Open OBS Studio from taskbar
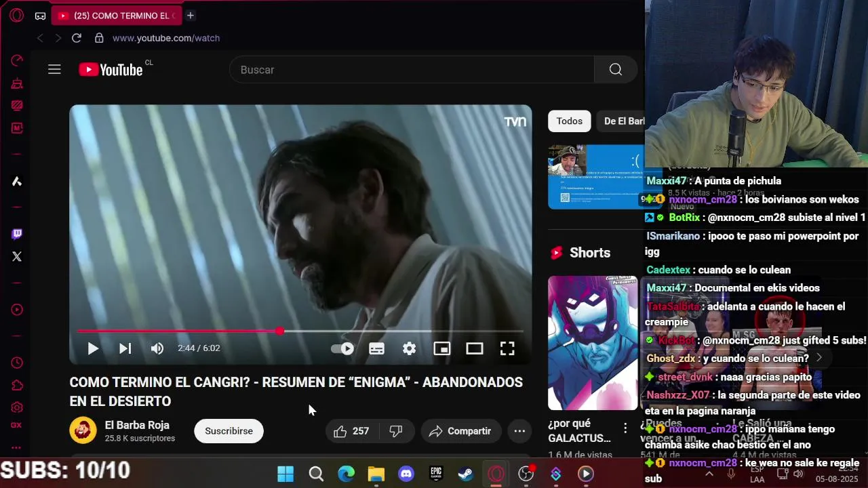This screenshot has height=488, width=868. (526, 474)
